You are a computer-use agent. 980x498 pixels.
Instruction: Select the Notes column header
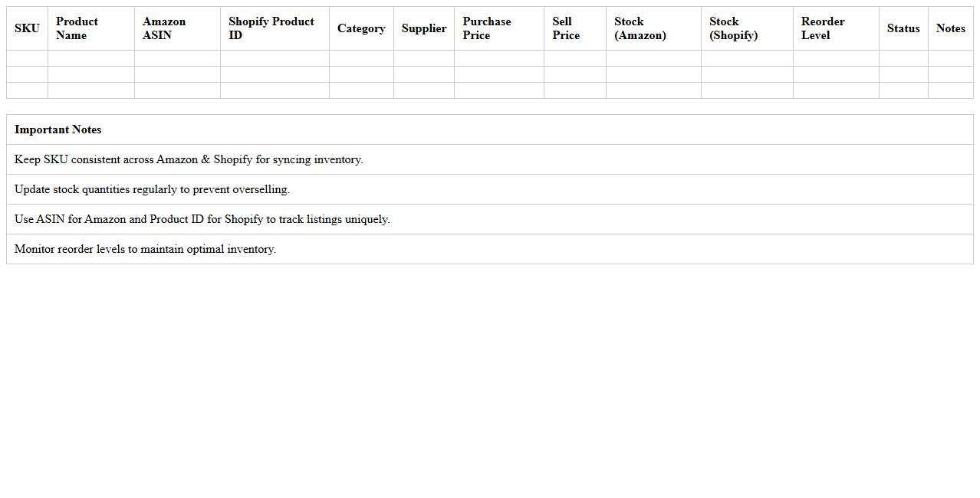[950, 28]
